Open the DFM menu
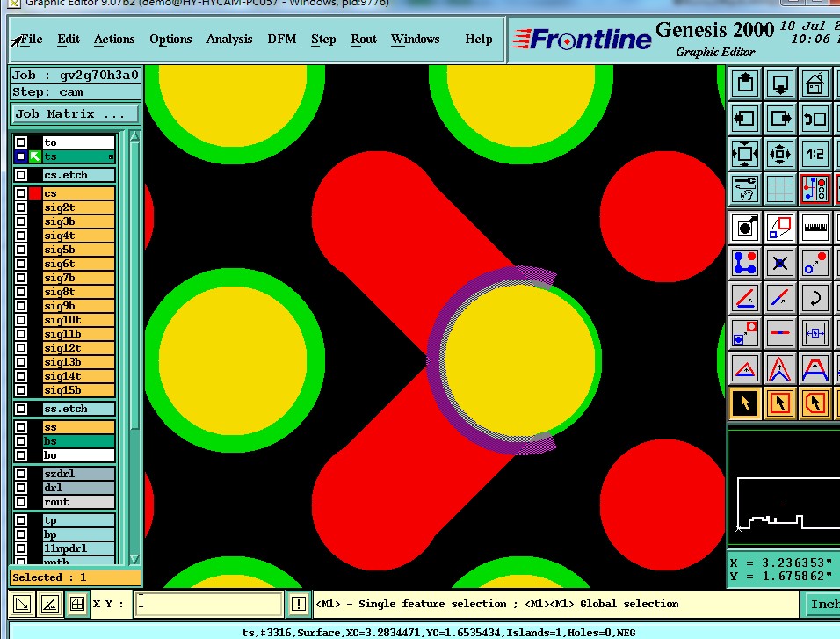This screenshot has height=639, width=840. 282,40
